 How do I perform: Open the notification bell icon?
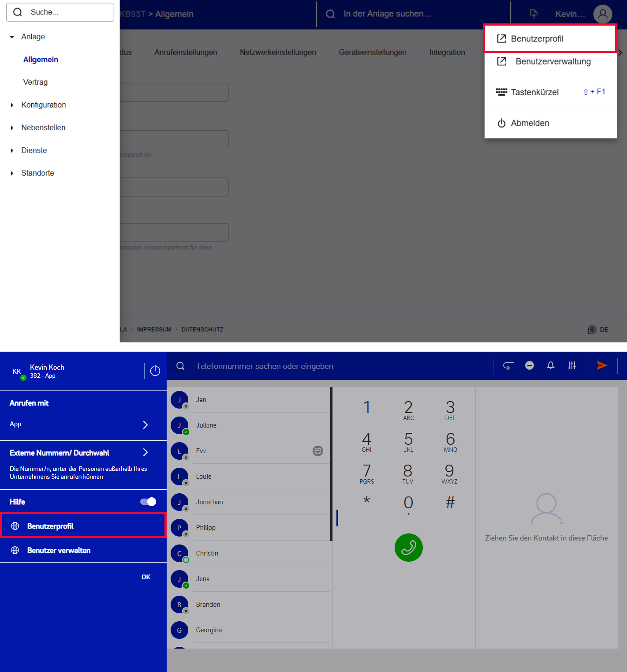(x=550, y=365)
